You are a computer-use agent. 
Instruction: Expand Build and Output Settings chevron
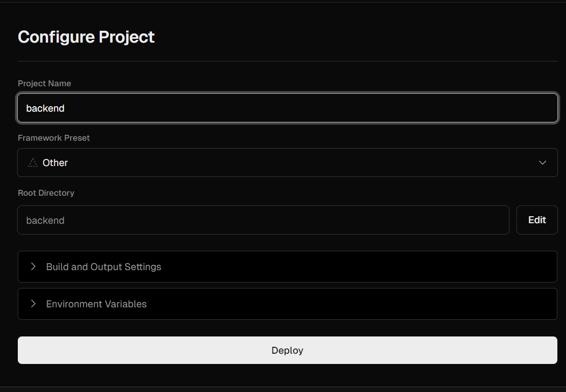coord(33,266)
